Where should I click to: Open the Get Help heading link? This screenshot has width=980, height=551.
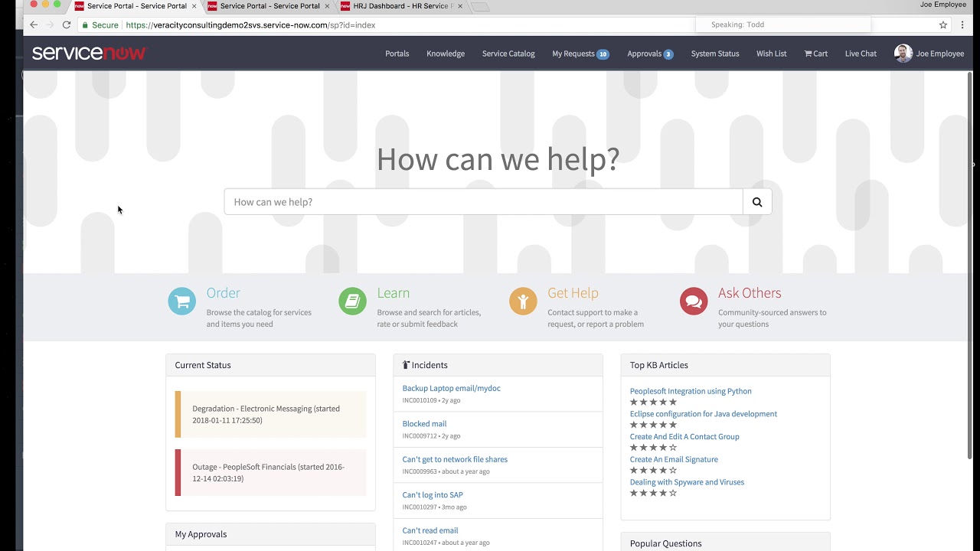(x=573, y=293)
